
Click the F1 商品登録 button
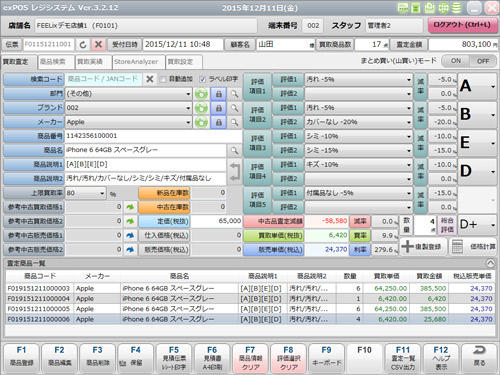coord(21,358)
